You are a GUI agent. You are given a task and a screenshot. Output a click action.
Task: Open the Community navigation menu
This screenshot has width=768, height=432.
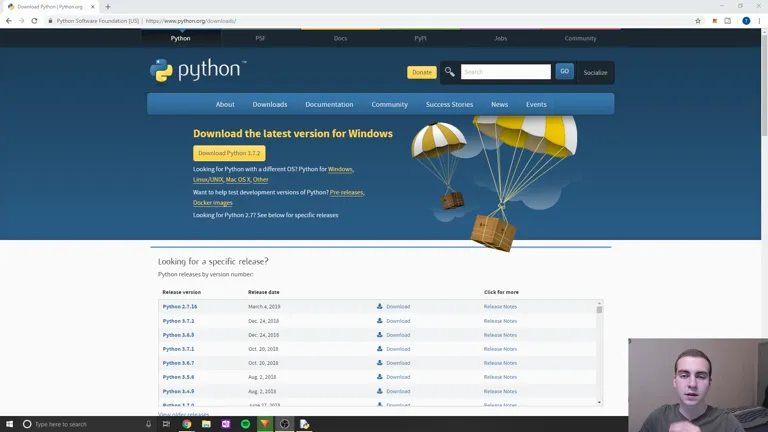389,104
